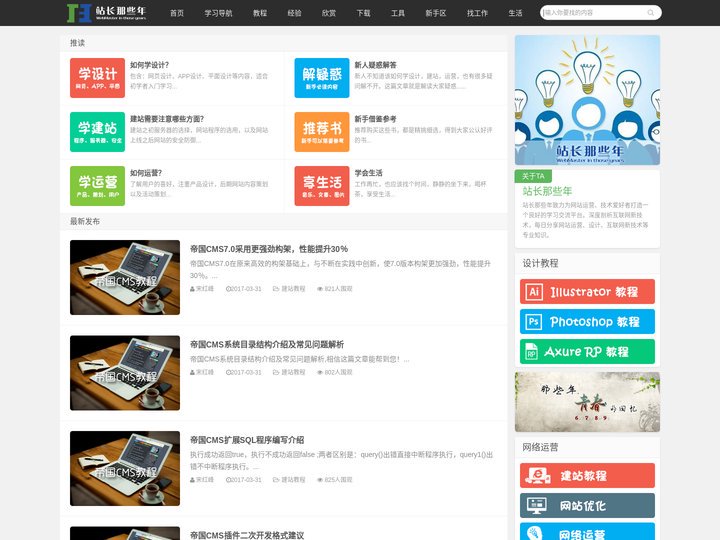Click the blue 解疑惑 tile icon
Viewport: 720px width, 540px height.
click(x=322, y=78)
